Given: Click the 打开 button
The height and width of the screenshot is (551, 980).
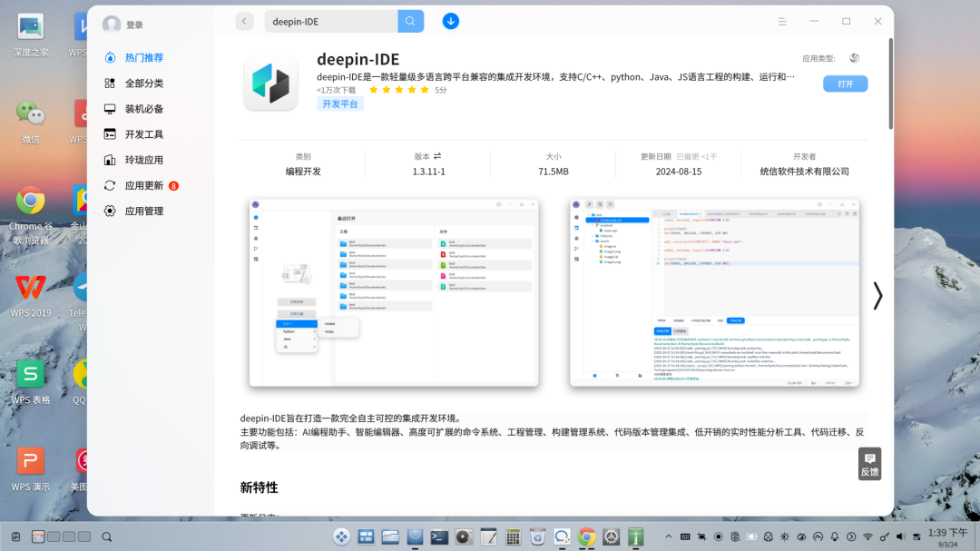Looking at the screenshot, I should pos(845,84).
